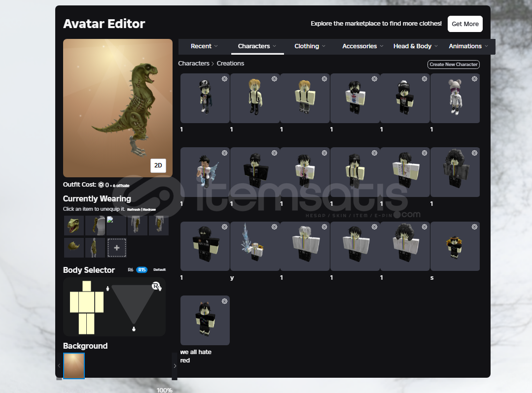Equip the 'we all hate red' character

[x=205, y=321]
